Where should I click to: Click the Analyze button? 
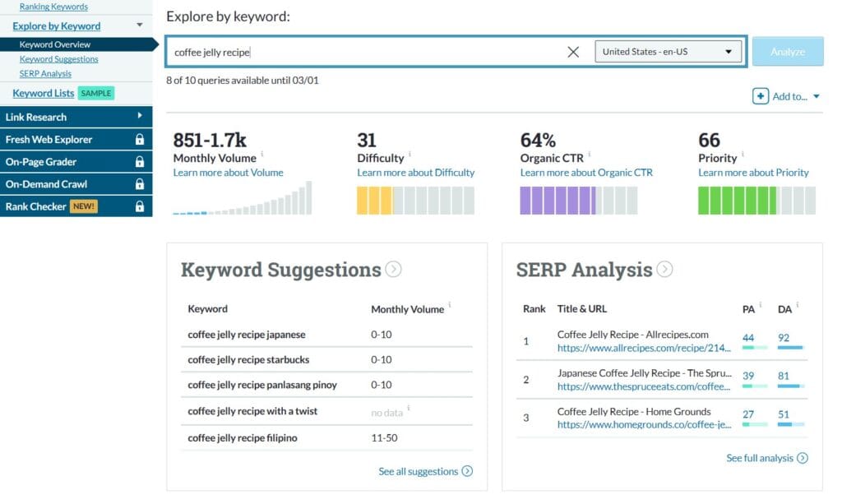coord(787,51)
